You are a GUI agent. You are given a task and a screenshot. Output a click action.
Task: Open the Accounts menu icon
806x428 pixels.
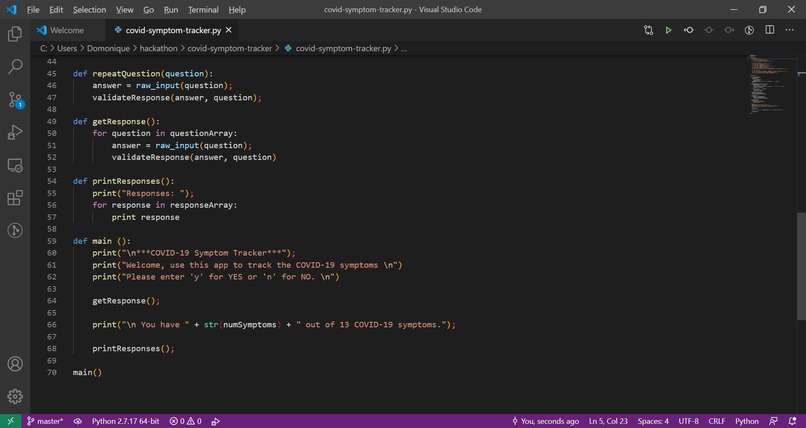pos(15,364)
